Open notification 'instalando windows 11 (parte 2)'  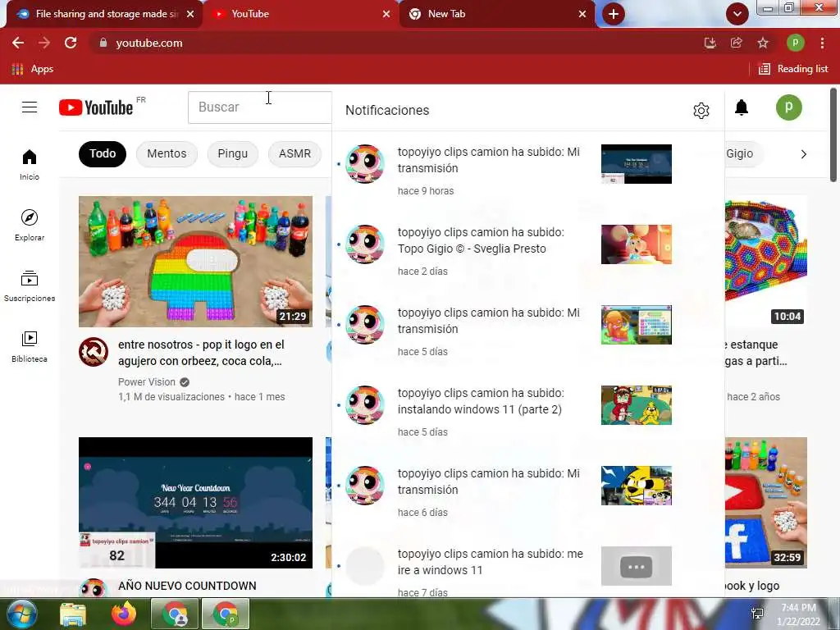pos(528,412)
